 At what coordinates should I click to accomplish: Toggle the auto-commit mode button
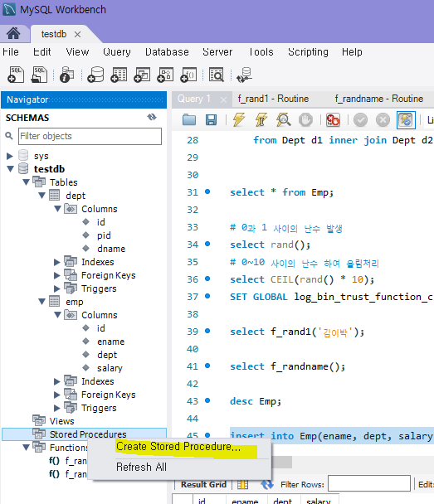click(x=406, y=120)
